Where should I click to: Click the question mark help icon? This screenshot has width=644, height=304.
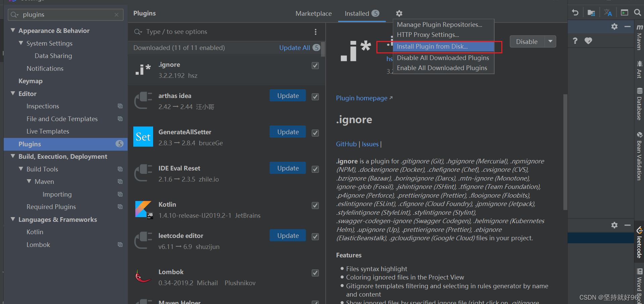[575, 41]
